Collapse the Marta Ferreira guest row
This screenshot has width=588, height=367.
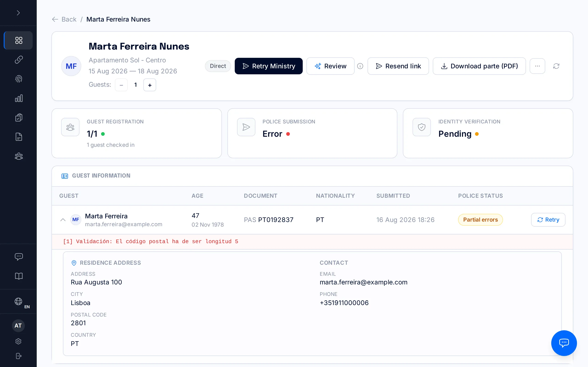point(63,220)
